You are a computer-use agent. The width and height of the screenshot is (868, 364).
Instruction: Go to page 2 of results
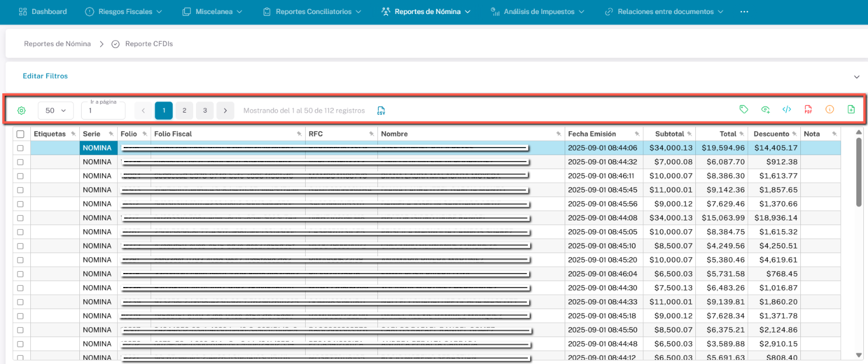184,110
